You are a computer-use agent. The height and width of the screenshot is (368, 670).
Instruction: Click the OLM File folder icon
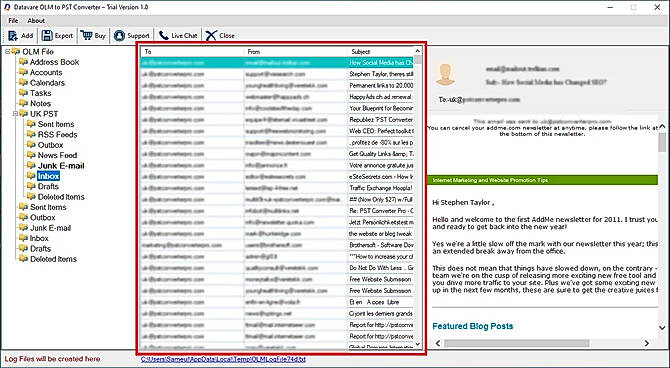(16, 51)
